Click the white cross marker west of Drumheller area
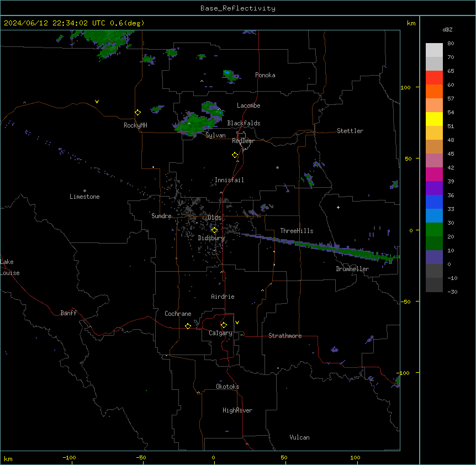 click(338, 207)
